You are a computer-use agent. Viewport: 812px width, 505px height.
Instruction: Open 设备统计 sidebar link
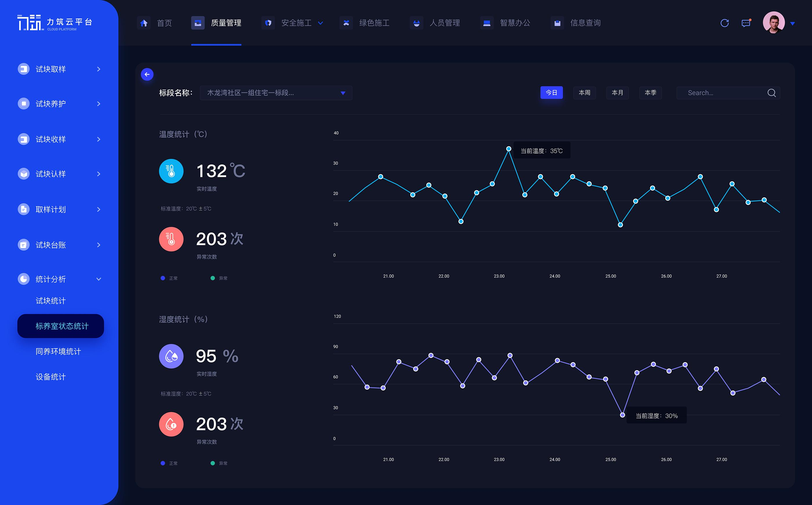[x=51, y=377]
